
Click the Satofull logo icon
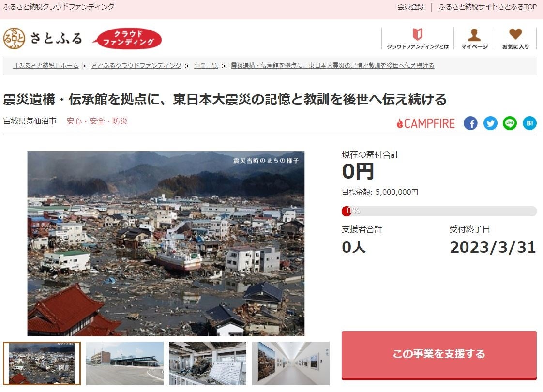pos(14,38)
